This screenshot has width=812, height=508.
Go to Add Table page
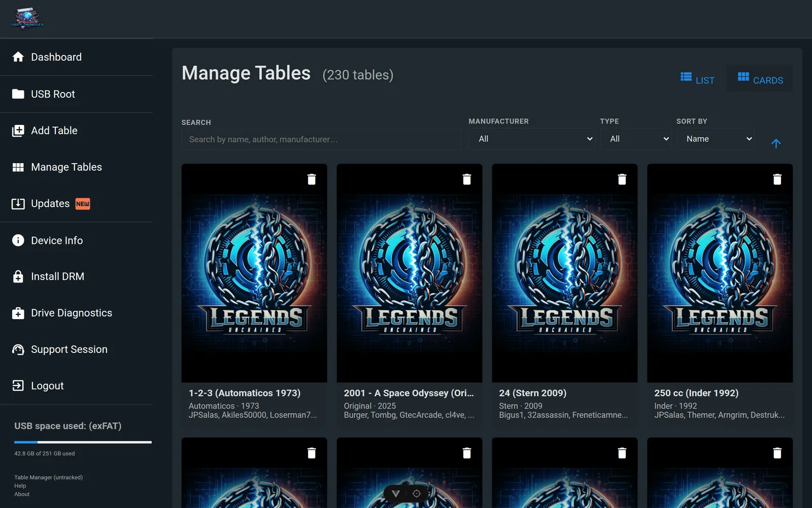[77, 131]
